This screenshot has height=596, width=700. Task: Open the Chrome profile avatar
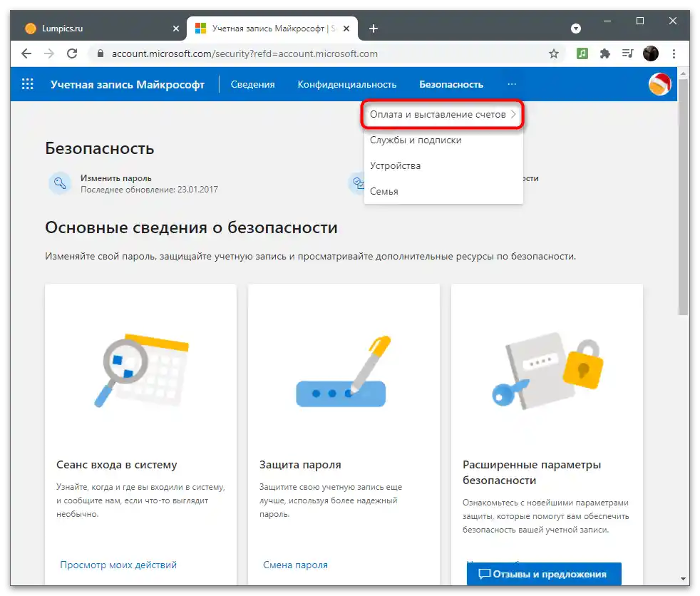650,53
